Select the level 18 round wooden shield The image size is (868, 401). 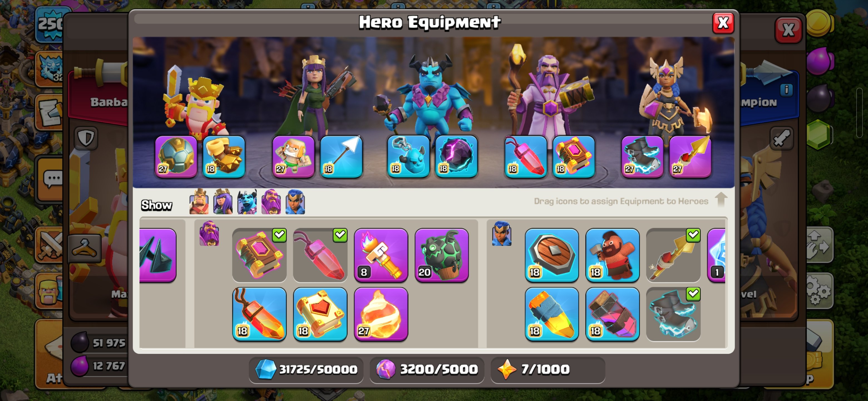[x=552, y=255]
